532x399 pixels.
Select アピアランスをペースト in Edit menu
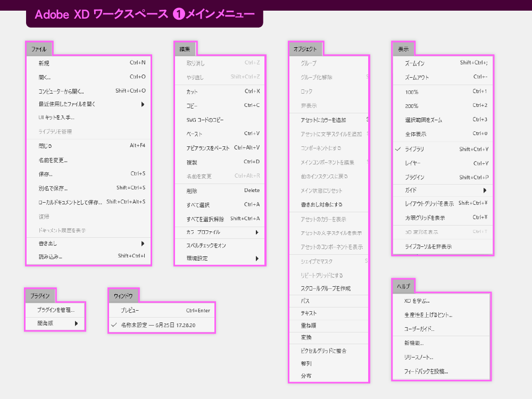click(220, 148)
